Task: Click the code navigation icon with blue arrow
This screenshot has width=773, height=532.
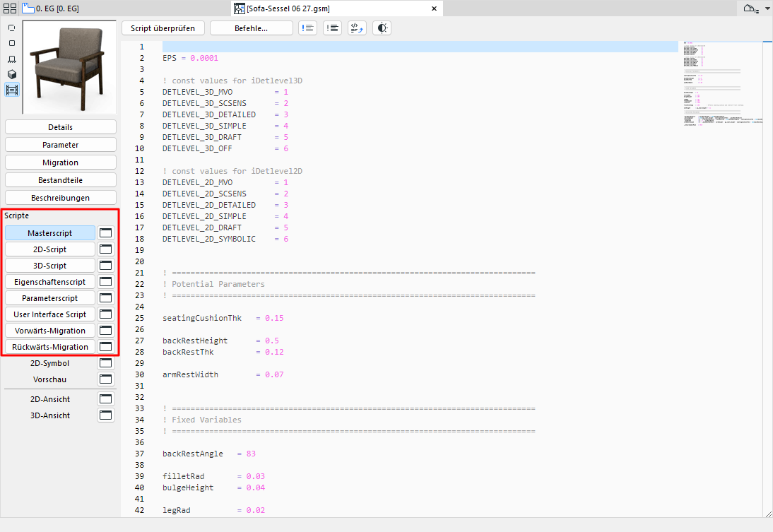Action: pos(357,28)
